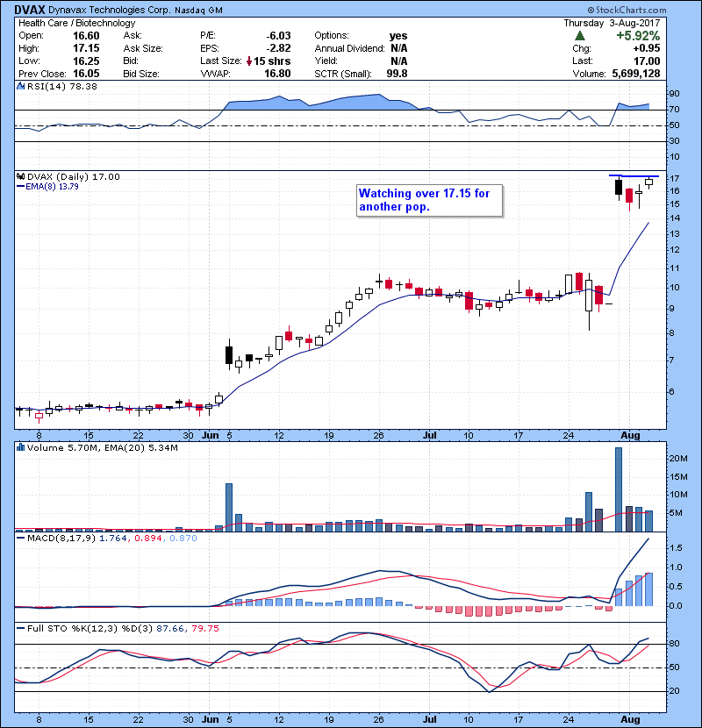
Task: Click the Ask Size label
Action: pos(143,48)
